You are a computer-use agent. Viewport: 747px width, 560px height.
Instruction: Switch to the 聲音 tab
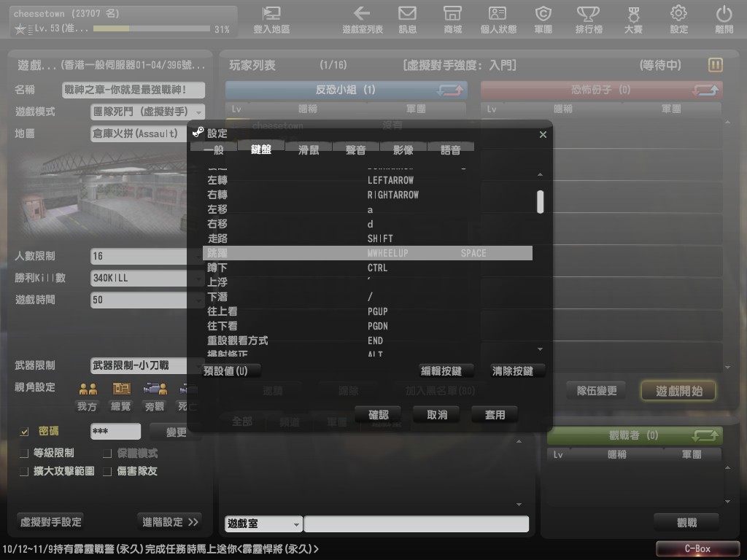point(355,150)
